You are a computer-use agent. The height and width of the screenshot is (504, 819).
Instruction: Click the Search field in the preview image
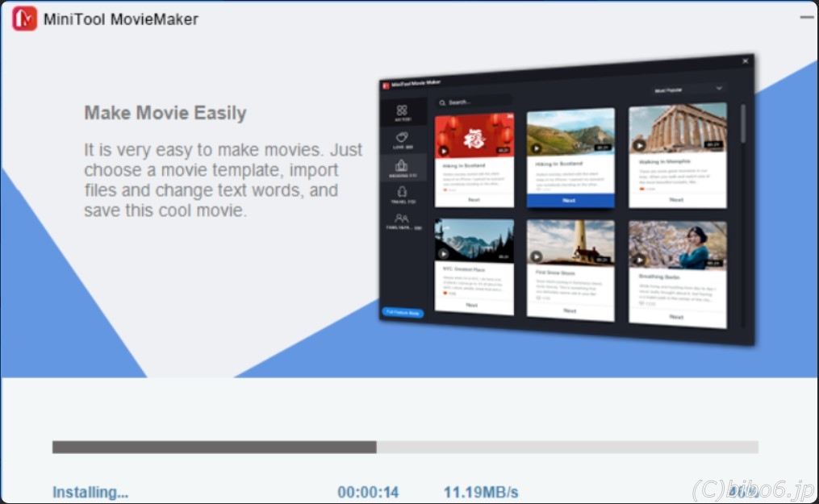click(x=474, y=102)
